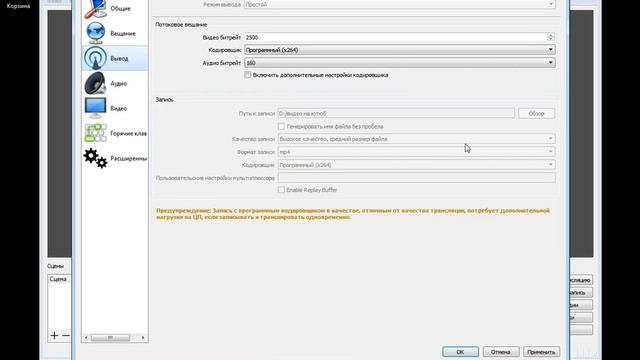Click the Видео битрейт value field
The width and height of the screenshot is (640, 360).
[396, 37]
